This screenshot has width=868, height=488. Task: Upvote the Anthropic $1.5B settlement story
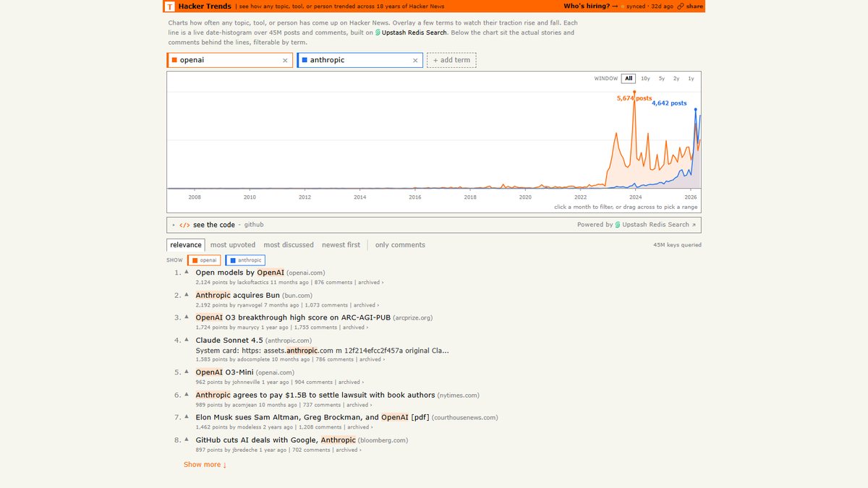point(187,395)
